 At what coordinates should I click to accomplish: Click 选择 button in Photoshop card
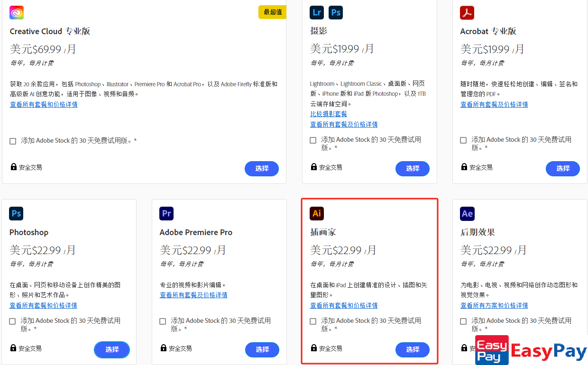pos(112,349)
